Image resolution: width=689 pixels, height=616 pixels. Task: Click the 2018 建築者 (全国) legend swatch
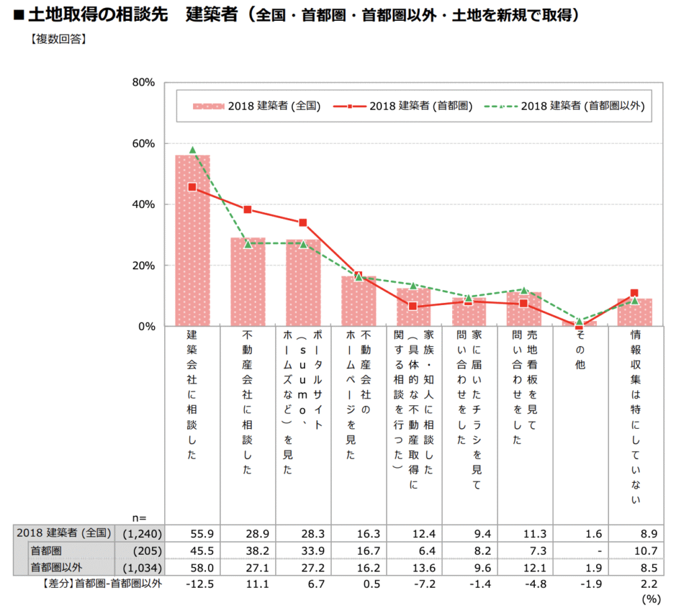click(209, 106)
